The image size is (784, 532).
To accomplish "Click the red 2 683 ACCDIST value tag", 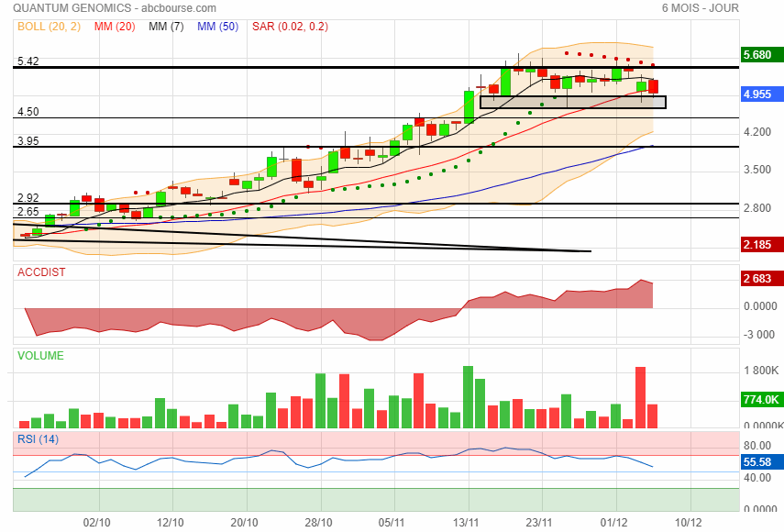I will (x=761, y=279).
